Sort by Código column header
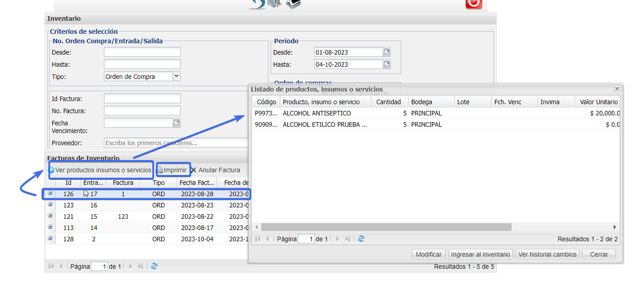The image size is (644, 285). point(266,102)
